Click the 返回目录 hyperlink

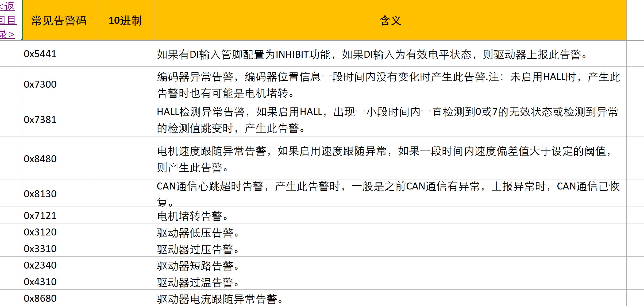tap(8, 20)
